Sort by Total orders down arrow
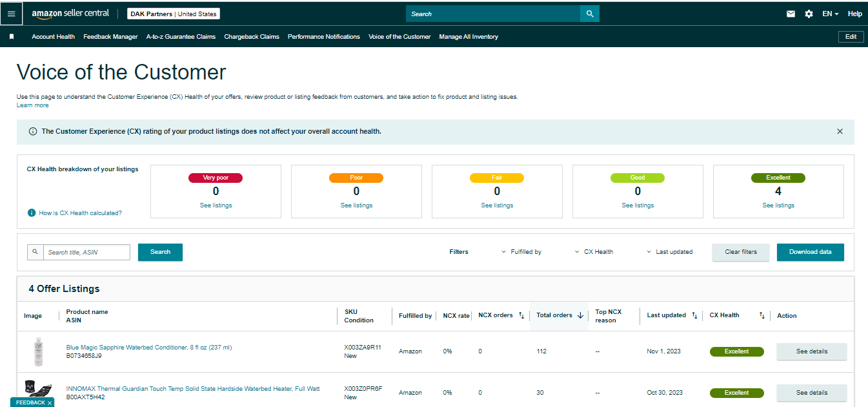The height and width of the screenshot is (407, 868). tap(580, 315)
